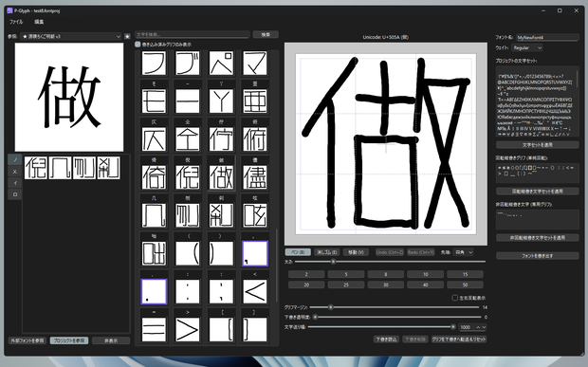
Task: Open the greater-than sign glyph tile
Action: (x=188, y=329)
